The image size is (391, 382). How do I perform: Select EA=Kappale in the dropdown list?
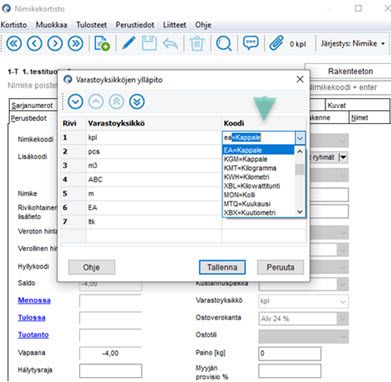click(x=259, y=150)
